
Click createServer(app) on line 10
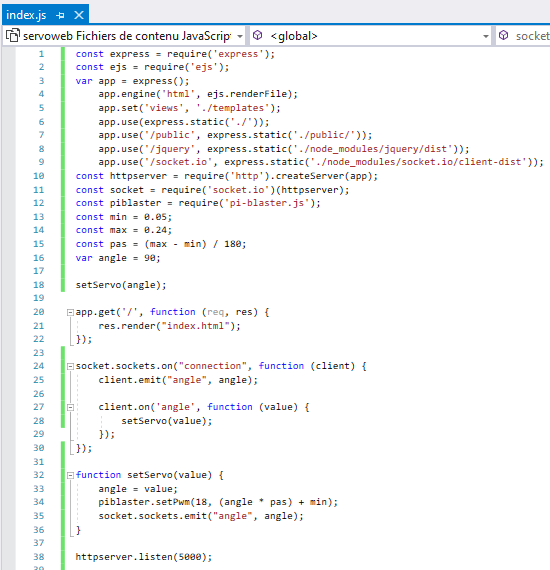point(324,176)
